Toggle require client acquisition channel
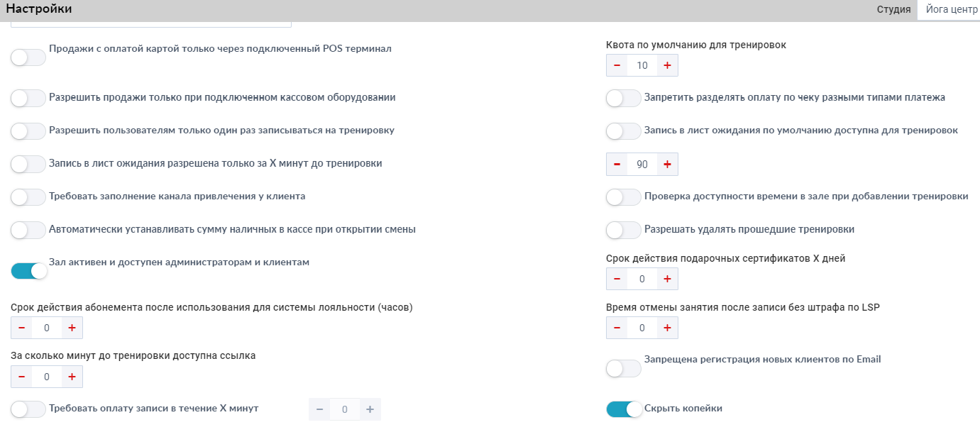This screenshot has width=980, height=432. [x=28, y=197]
